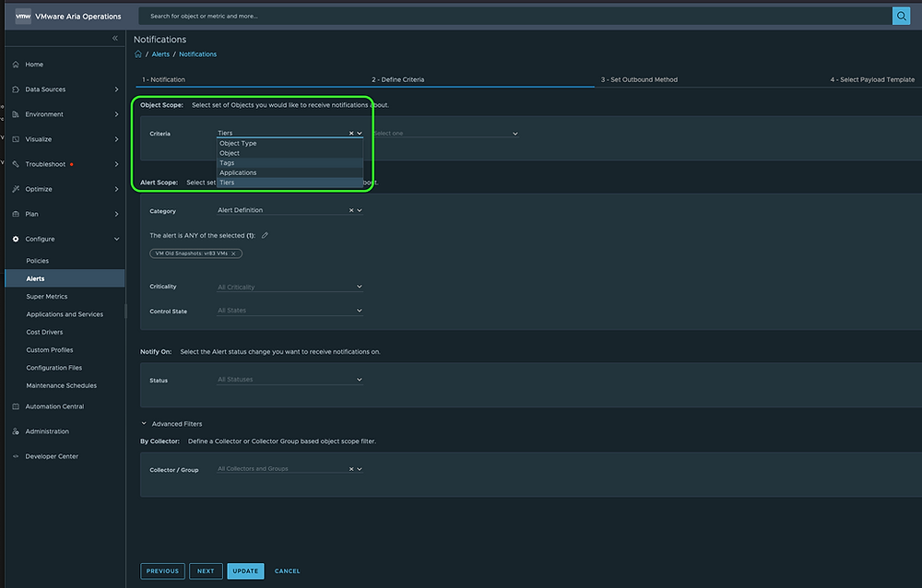
Task: Edit selected alert definitions pencil icon
Action: pyautogui.click(x=266, y=236)
